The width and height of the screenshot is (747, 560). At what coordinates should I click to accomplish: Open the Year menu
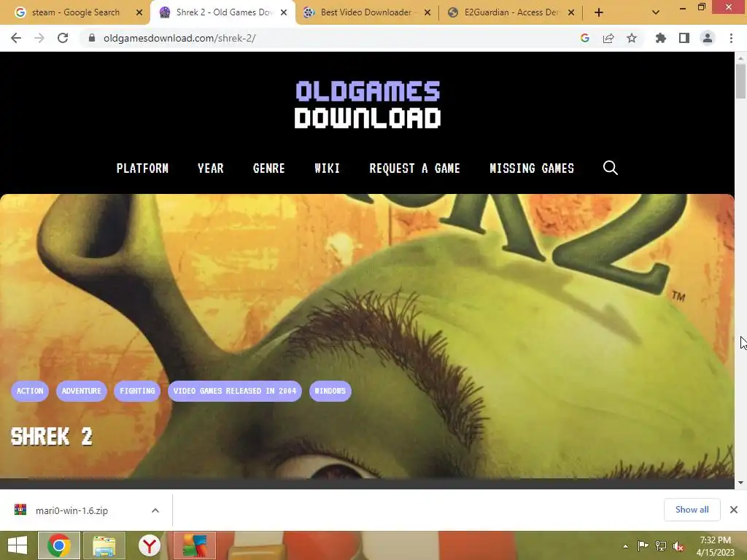pyautogui.click(x=211, y=168)
